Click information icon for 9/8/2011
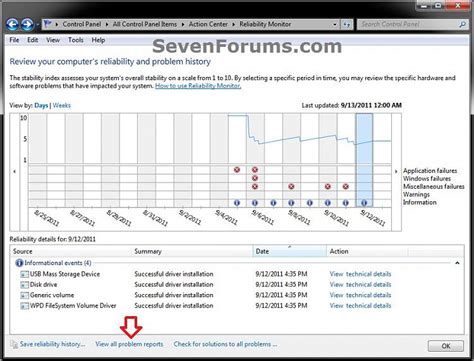 tap(291, 203)
